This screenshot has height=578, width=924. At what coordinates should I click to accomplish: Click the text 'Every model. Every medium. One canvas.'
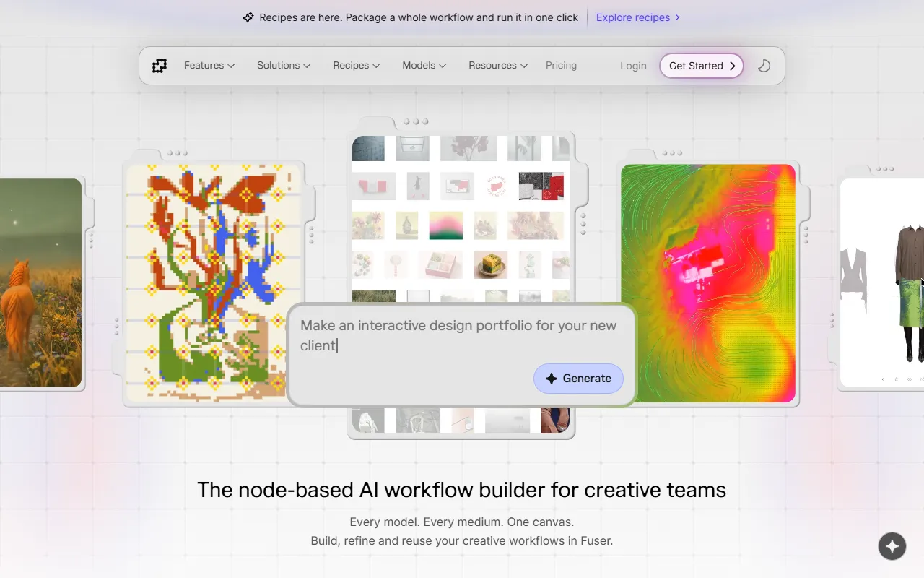[x=462, y=522]
